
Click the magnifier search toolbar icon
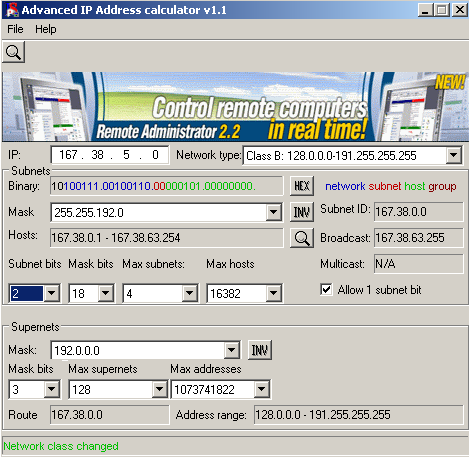[14, 52]
